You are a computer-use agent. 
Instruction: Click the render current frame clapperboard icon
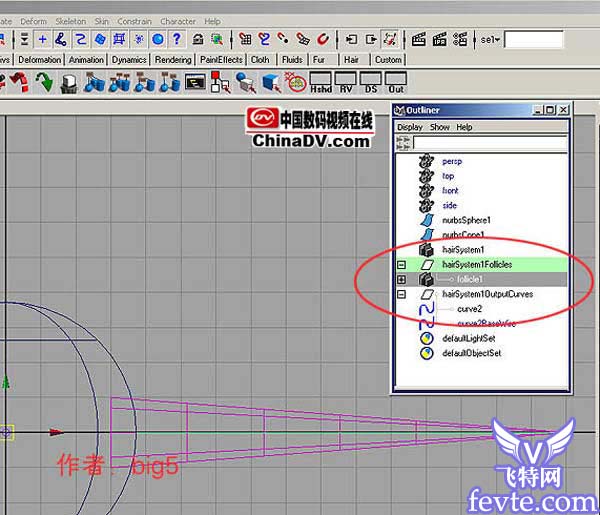pos(419,39)
